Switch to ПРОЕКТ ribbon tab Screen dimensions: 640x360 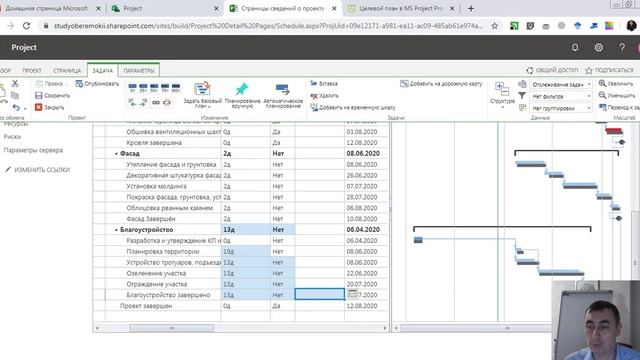click(x=32, y=71)
